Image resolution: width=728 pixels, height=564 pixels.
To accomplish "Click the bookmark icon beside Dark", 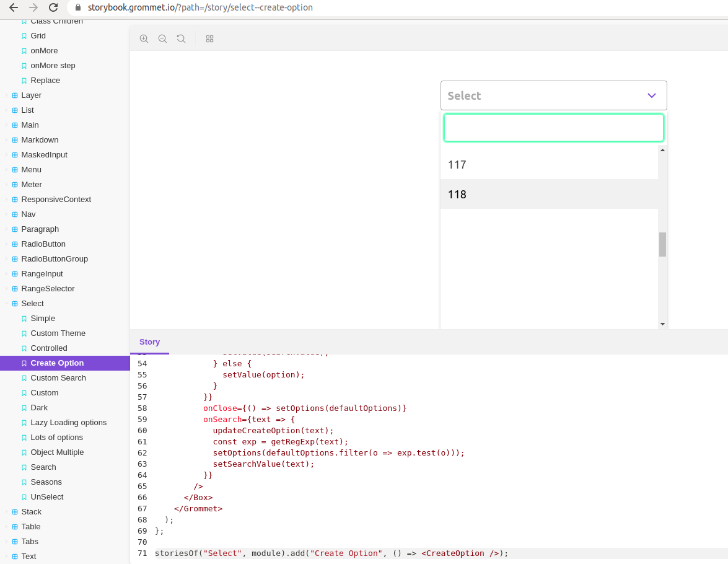I will pos(24,407).
